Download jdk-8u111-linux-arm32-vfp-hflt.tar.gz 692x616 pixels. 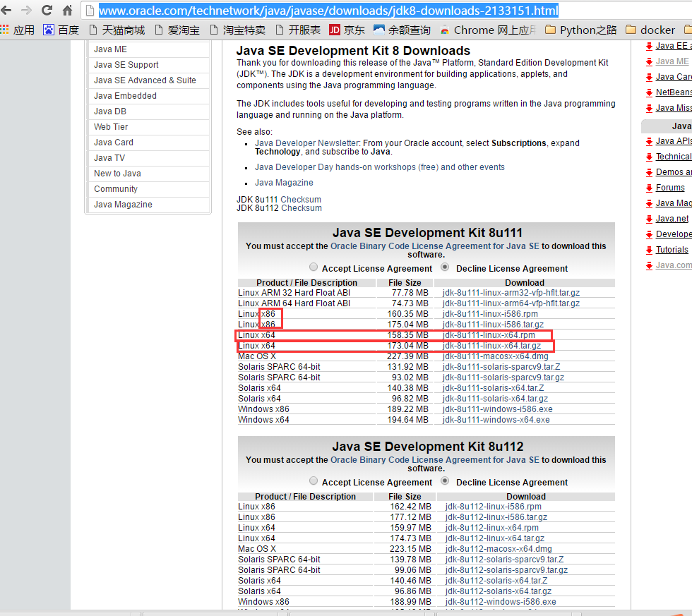coord(511,293)
